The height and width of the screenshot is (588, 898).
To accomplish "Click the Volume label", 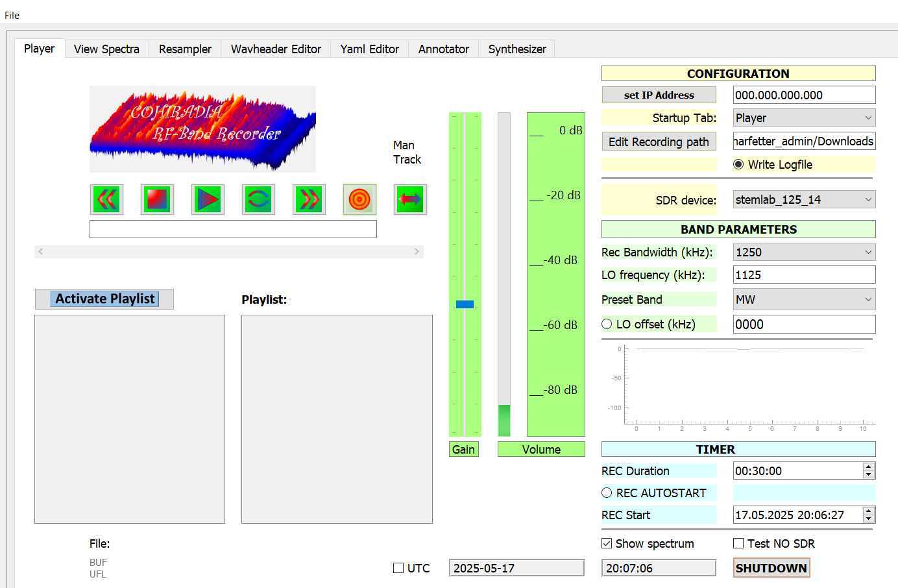I will click(541, 449).
